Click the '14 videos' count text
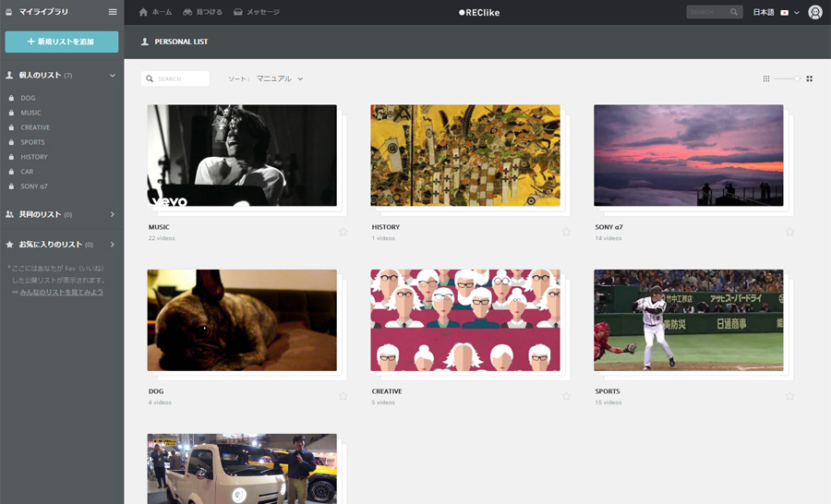Screen dimensions: 831x504 (608, 238)
